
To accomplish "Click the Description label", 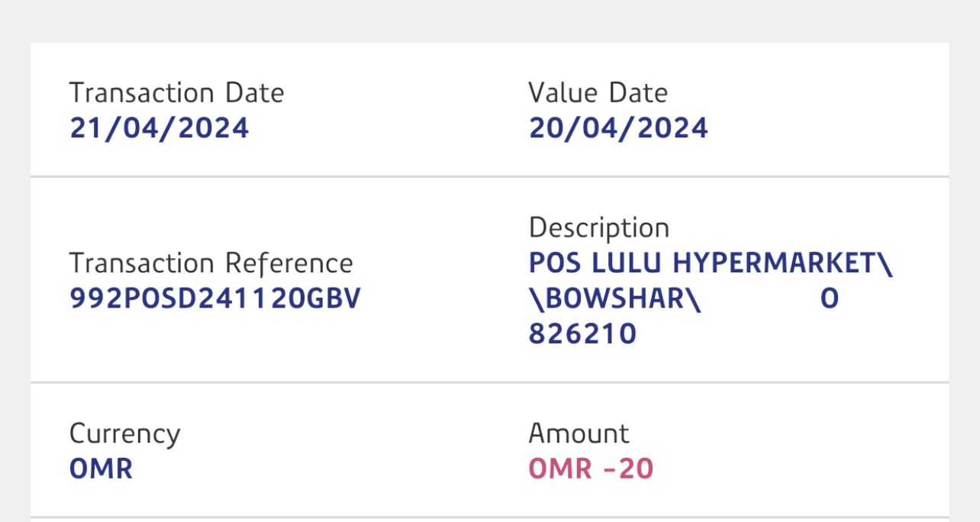I will 598,227.
